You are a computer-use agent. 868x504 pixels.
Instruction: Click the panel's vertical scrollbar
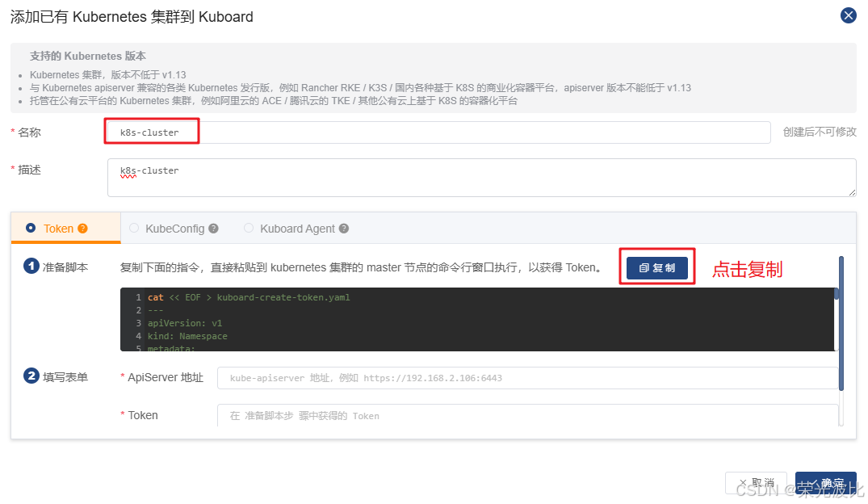tap(841, 323)
